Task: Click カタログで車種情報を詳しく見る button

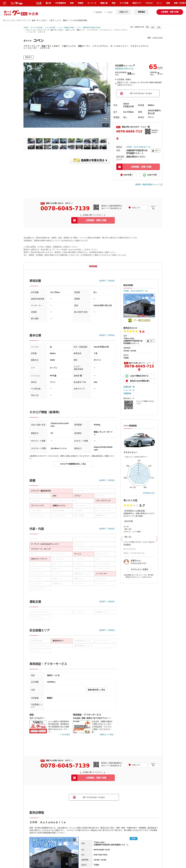Action: (73, 464)
